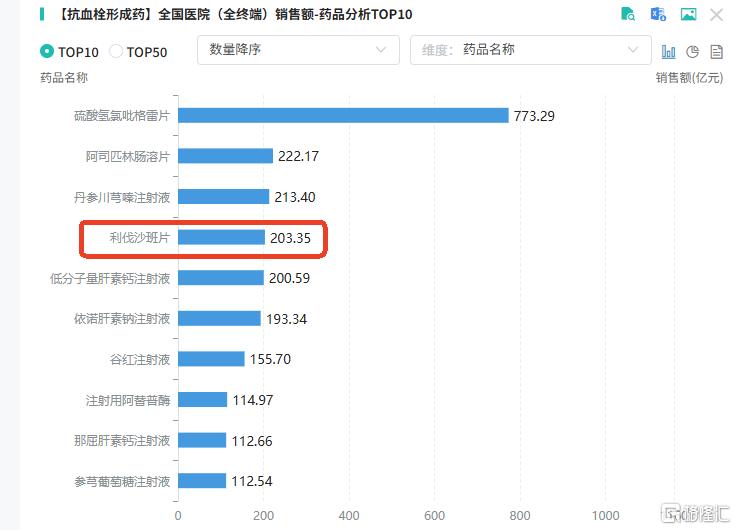The image size is (736, 530).
Task: Export data with the Excel icon
Action: pyautogui.click(x=658, y=14)
